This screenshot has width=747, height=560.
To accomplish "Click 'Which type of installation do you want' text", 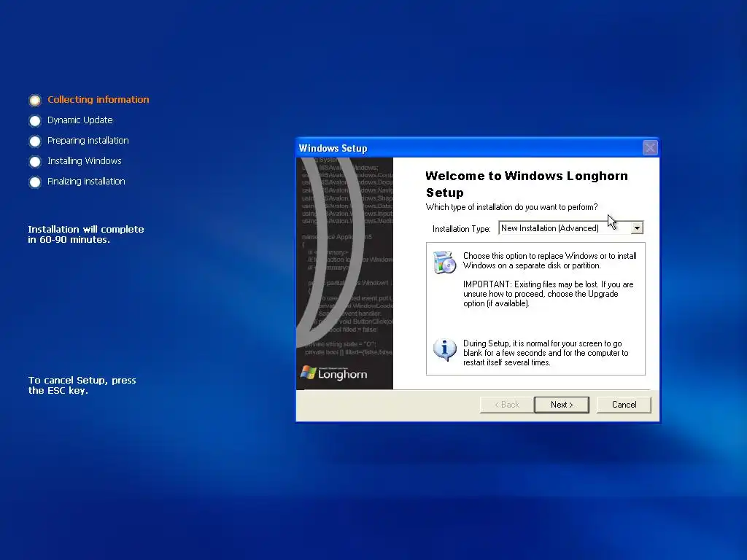I will pyautogui.click(x=511, y=207).
